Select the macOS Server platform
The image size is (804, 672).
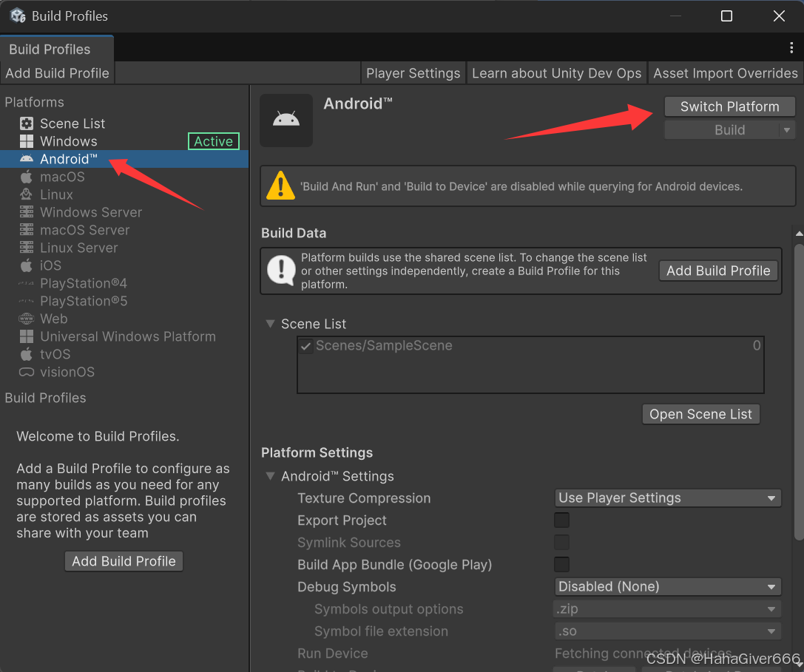[x=124, y=230]
